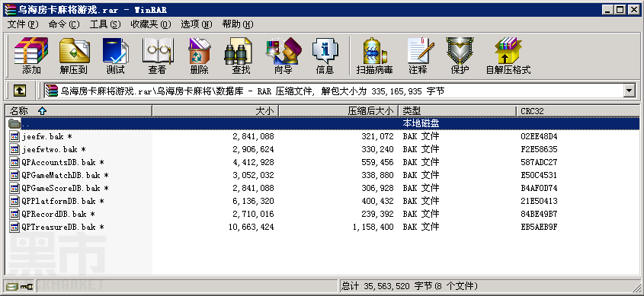This screenshot has height=296, width=644.
Task: Click the QPPlatformDB.bak file icon
Action: 15,202
